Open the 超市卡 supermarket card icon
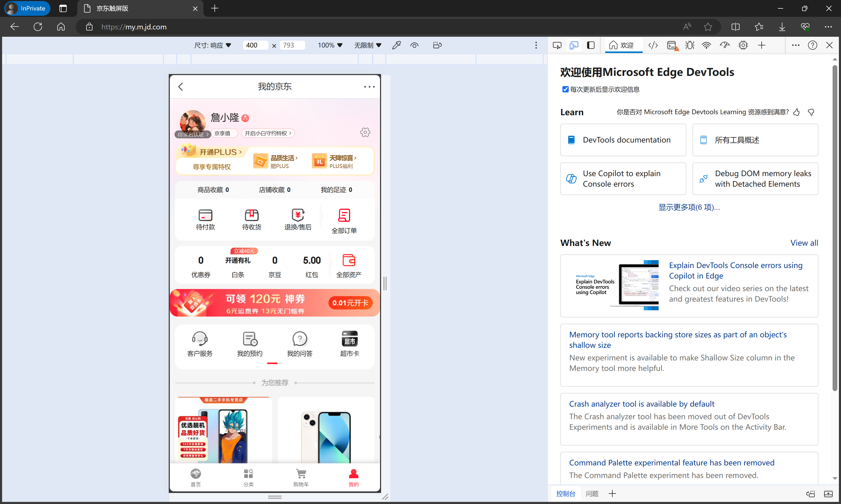841x504 pixels. point(350,339)
